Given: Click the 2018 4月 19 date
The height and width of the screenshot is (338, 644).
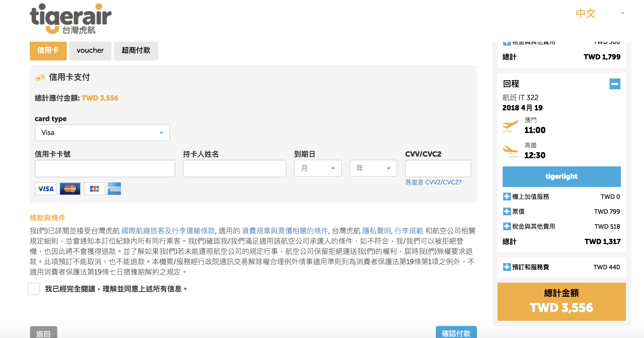Looking at the screenshot, I should point(522,108).
